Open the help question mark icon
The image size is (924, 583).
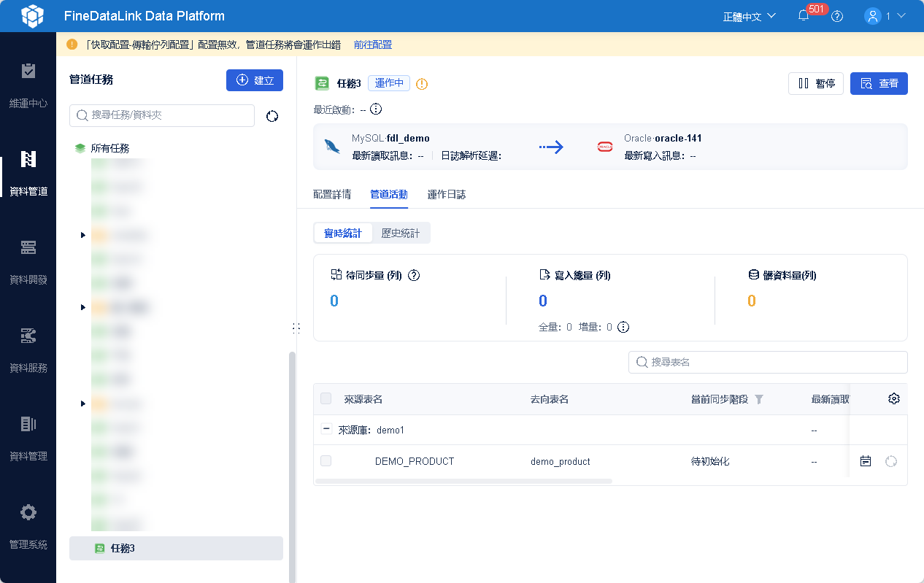(x=837, y=16)
